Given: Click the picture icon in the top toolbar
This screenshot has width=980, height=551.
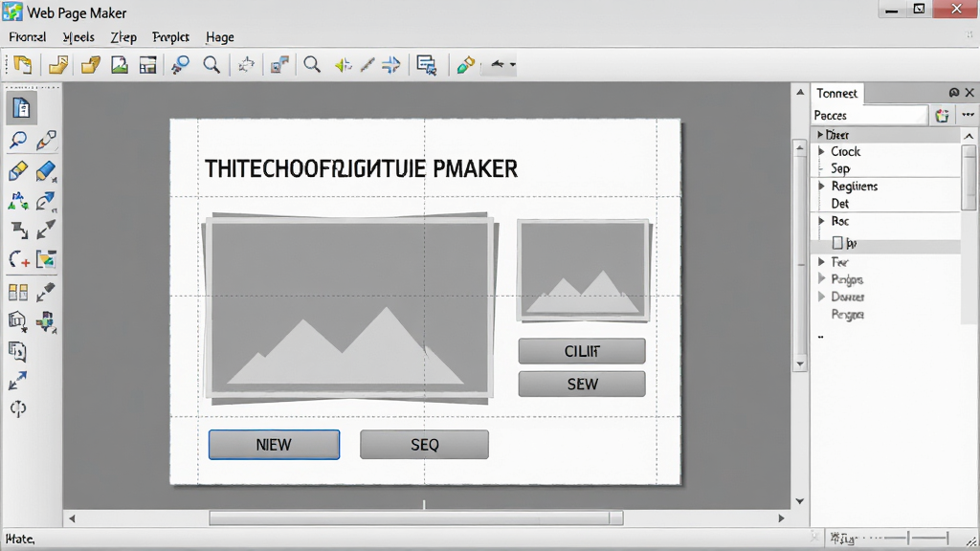Looking at the screenshot, I should tap(120, 64).
